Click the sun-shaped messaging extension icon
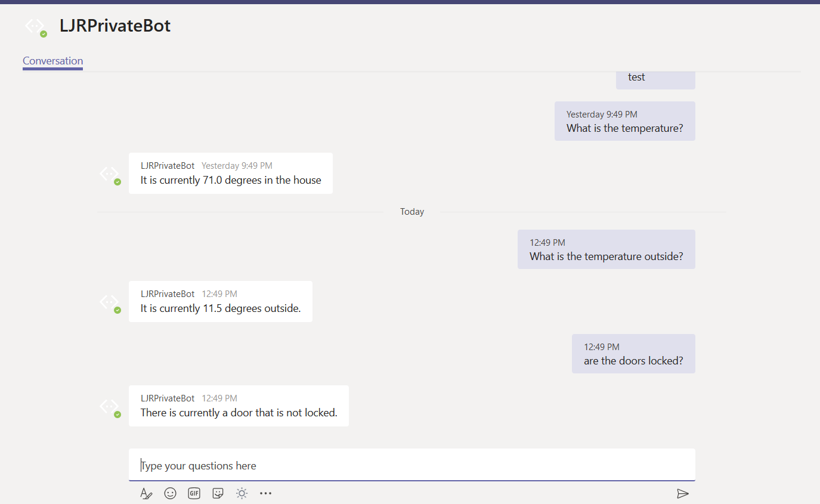Viewport: 820px width, 504px height. (x=242, y=493)
